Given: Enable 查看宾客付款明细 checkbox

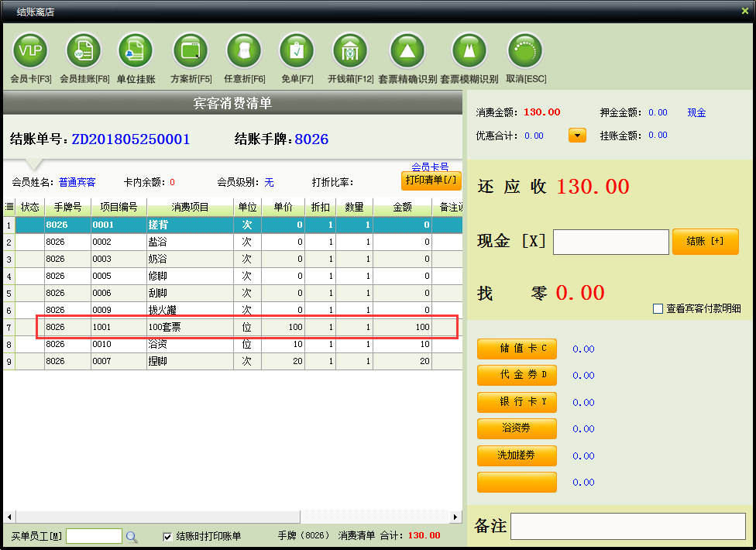Looking at the screenshot, I should tap(658, 308).
